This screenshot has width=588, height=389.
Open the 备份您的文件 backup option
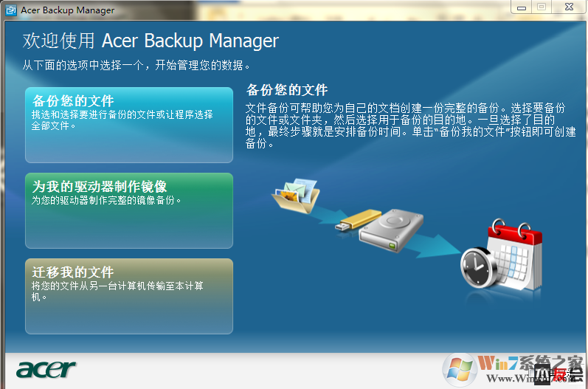129,125
